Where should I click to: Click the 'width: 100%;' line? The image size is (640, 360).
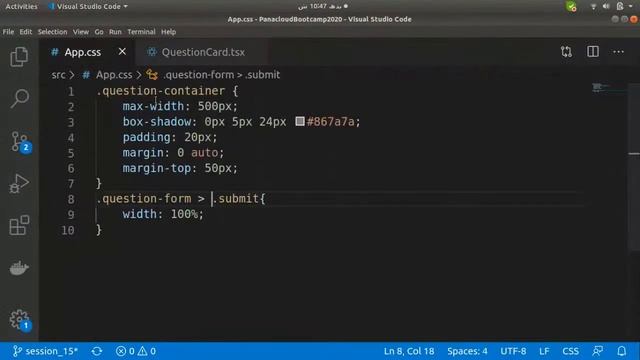click(163, 214)
